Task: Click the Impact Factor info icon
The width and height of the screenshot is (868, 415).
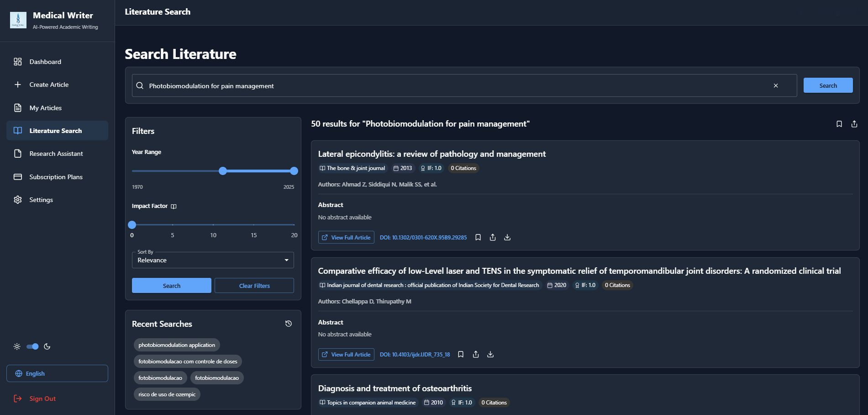Action: 174,207
